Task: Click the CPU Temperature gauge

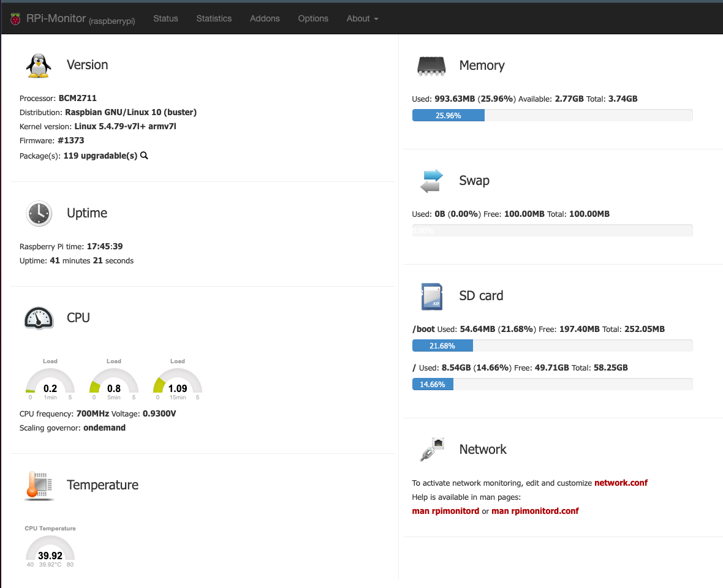Action: (x=50, y=548)
